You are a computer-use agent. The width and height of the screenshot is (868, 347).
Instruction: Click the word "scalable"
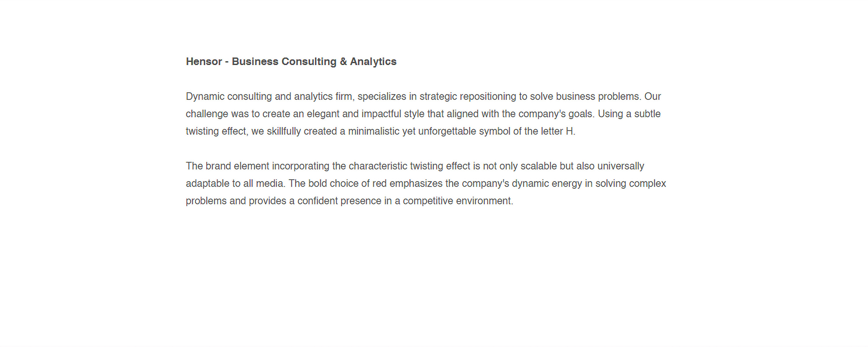pos(538,166)
